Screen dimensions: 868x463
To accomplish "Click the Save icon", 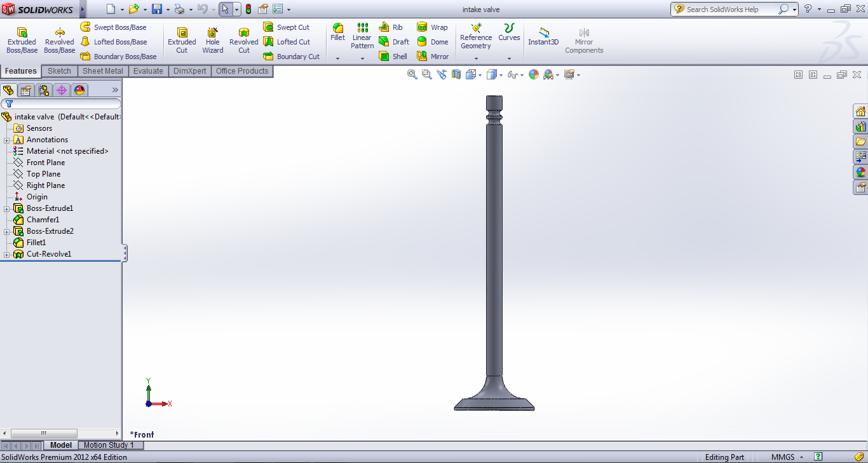I will pyautogui.click(x=157, y=9).
